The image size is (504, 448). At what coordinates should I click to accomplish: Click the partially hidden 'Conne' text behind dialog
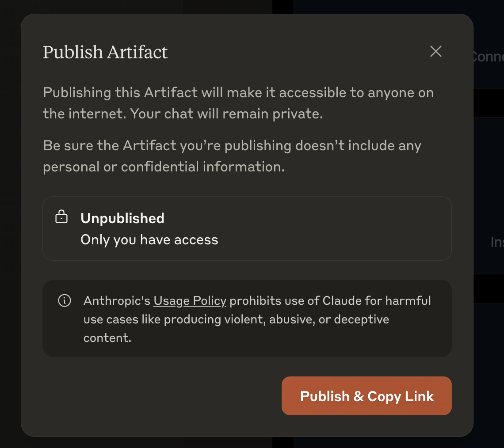point(488,57)
